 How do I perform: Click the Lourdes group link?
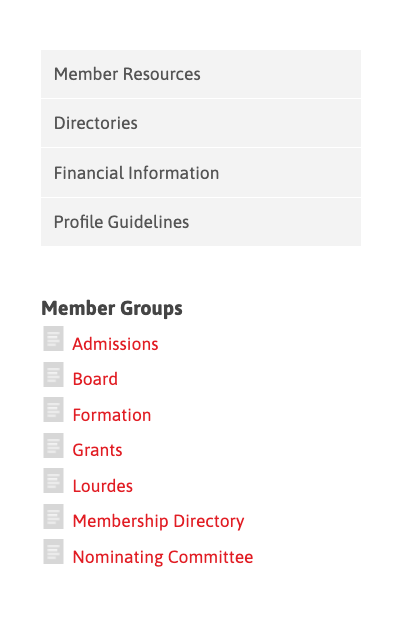[x=103, y=486]
